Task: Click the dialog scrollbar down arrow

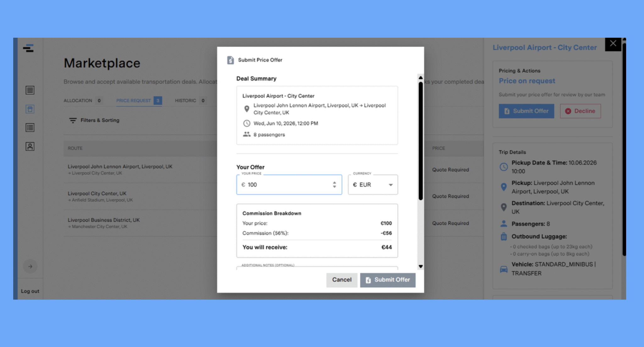Action: coord(420,266)
